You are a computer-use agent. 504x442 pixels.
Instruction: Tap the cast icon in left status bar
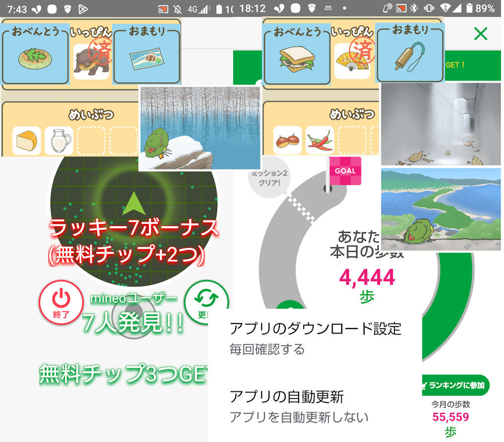pos(163,9)
